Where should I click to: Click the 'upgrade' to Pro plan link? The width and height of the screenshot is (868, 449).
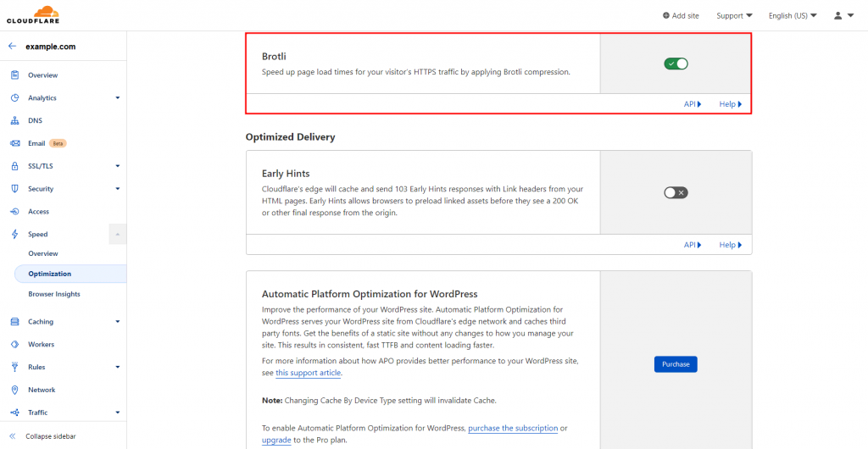(x=276, y=441)
